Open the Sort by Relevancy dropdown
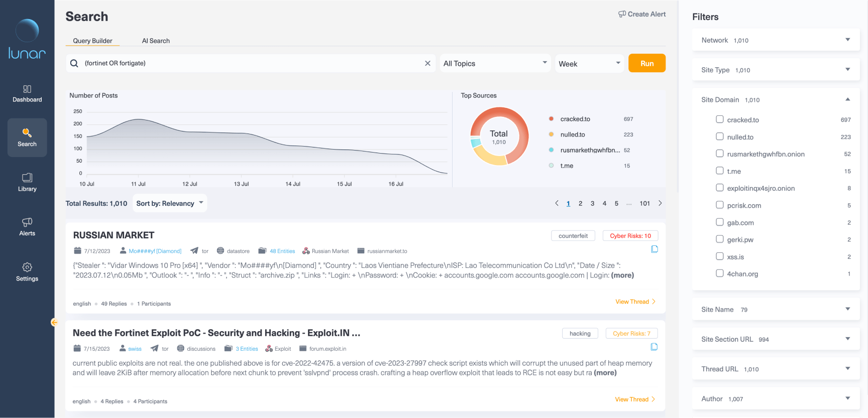 click(170, 203)
